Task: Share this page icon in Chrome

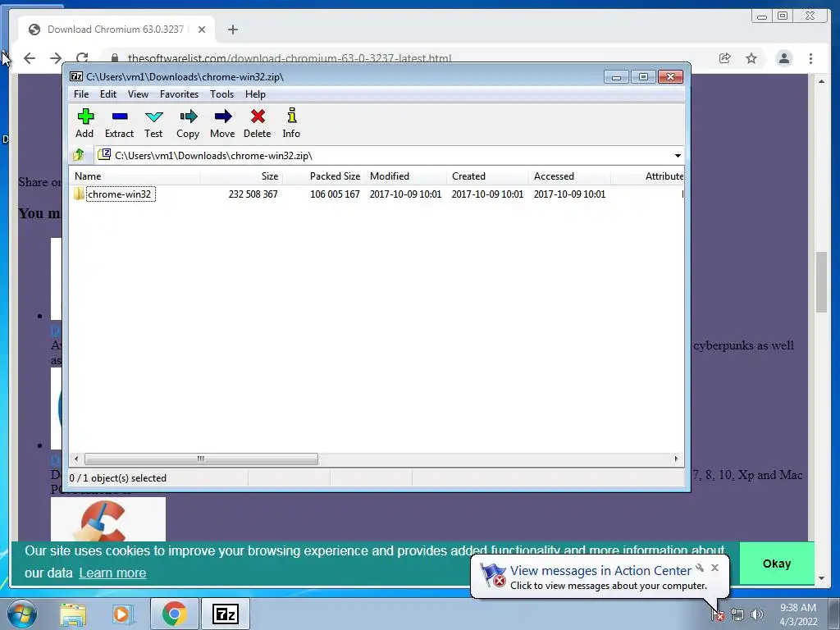Action: tap(725, 58)
